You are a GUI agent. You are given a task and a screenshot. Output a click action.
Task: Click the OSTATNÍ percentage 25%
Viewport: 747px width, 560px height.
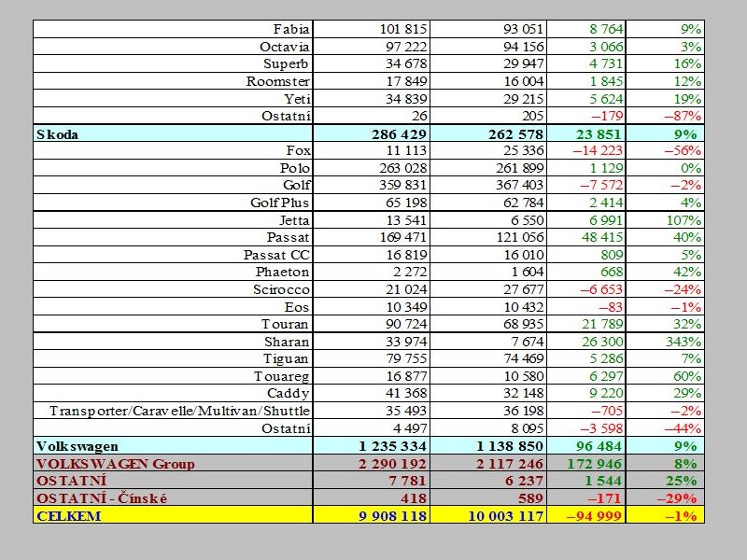682,481
